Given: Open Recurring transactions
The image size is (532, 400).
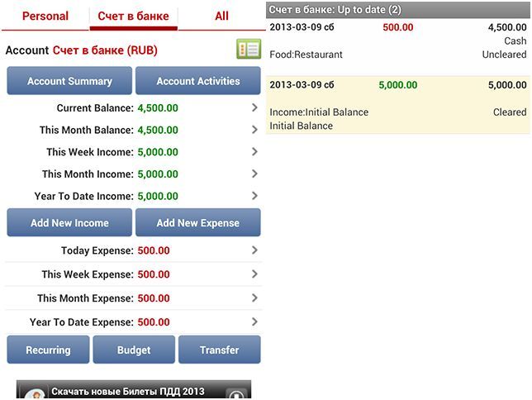Looking at the screenshot, I should 48,350.
